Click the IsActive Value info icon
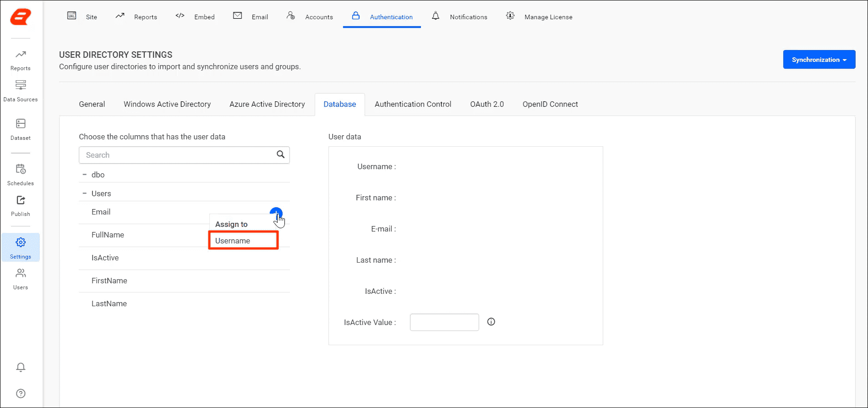This screenshot has width=868, height=408. 491,322
